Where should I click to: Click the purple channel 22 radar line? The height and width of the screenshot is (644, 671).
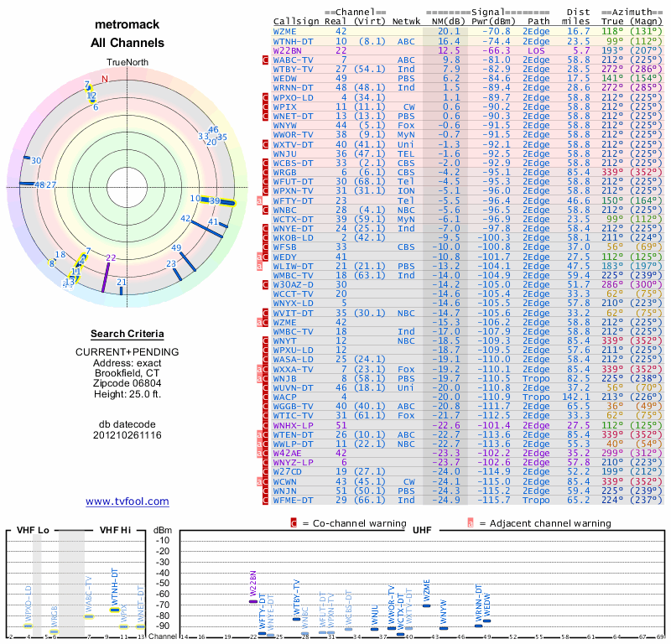coord(107,278)
